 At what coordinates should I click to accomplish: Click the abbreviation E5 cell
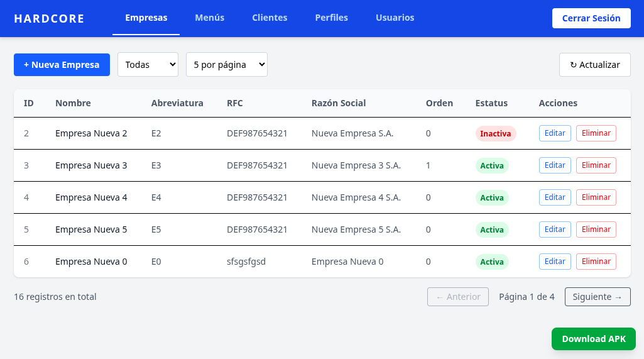click(156, 229)
